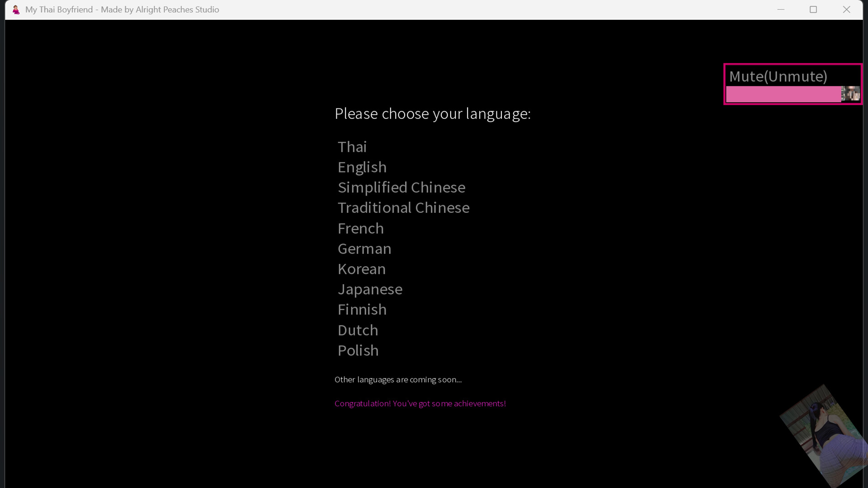Open the achievements congratulation link
The width and height of the screenshot is (868, 488).
coord(420,404)
